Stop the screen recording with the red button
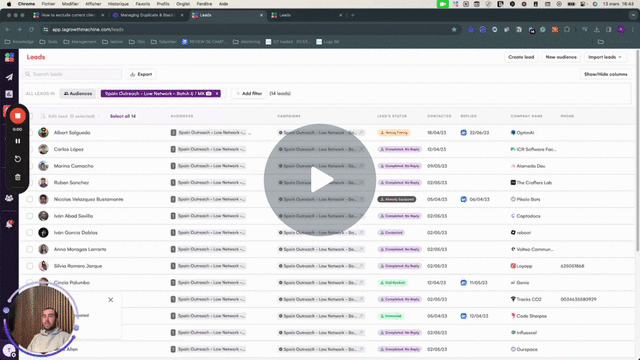The image size is (640, 360). click(18, 116)
